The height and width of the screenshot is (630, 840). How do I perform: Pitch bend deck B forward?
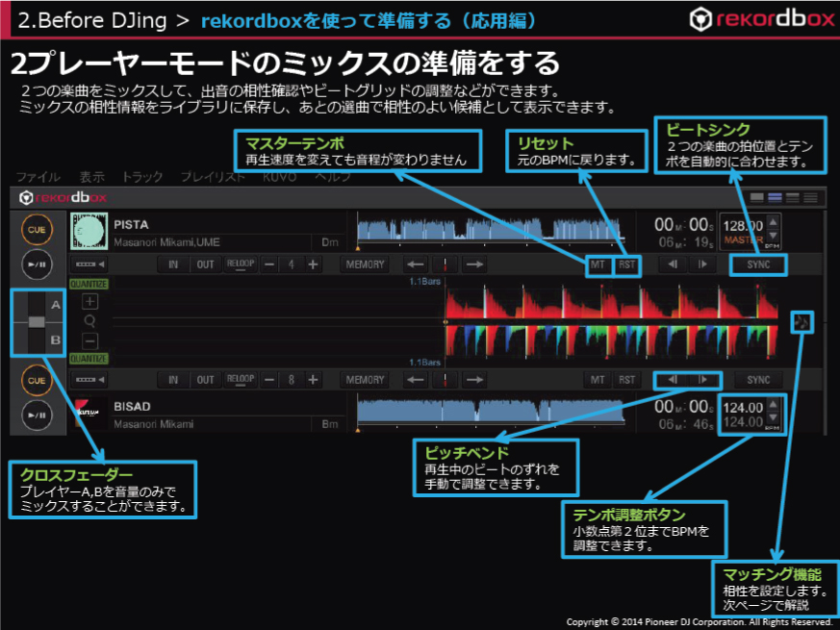coord(702,380)
